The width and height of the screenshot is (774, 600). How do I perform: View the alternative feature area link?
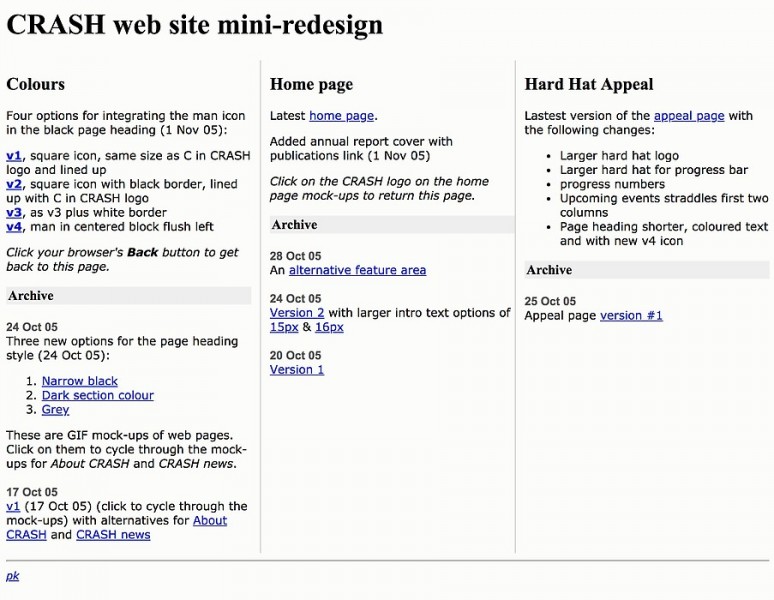[x=357, y=270]
